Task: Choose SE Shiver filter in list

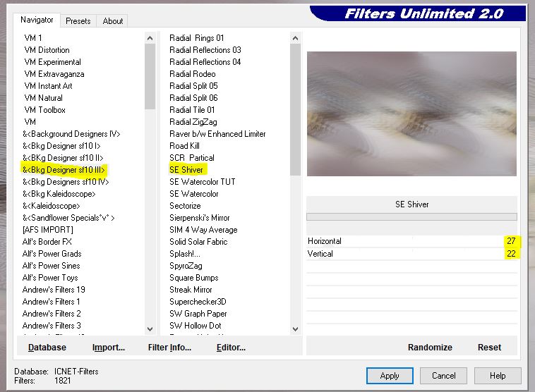Action: [x=186, y=170]
